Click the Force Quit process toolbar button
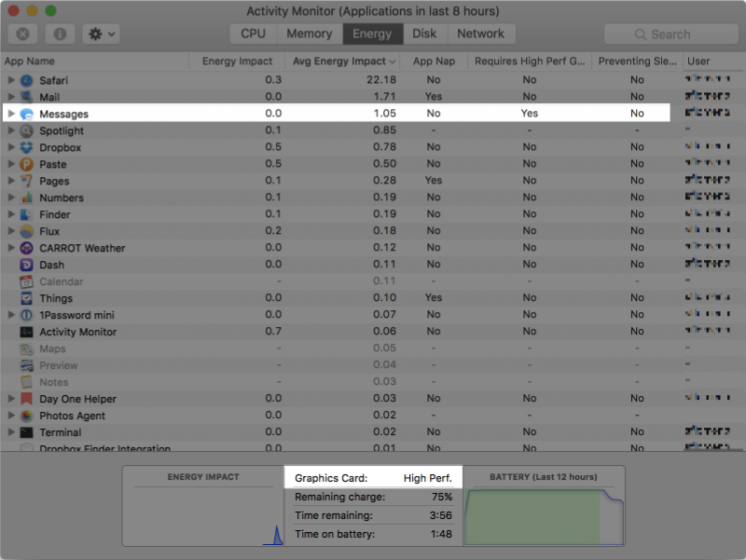746x560 pixels. pyautogui.click(x=22, y=34)
